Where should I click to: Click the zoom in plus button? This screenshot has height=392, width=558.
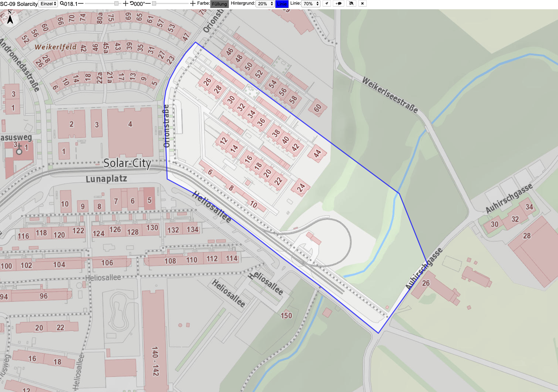[x=125, y=4]
